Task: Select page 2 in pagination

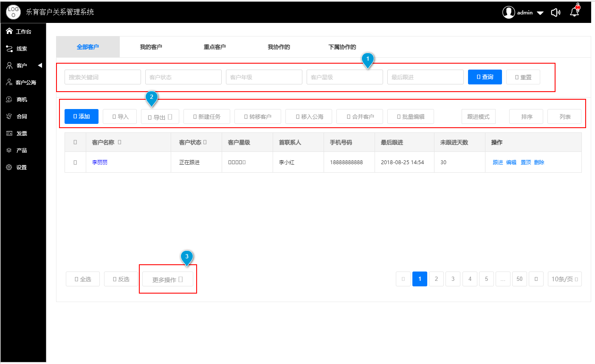Action: click(436, 279)
